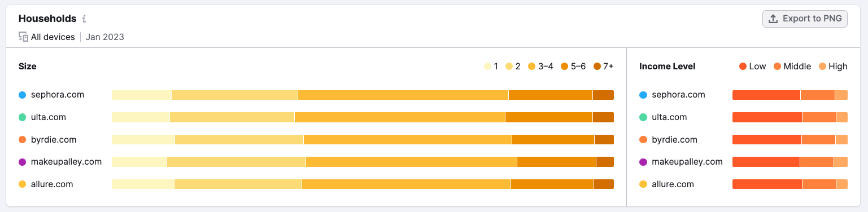Select ulta.com Low income bar segment
868x212 pixels.
coord(767,117)
